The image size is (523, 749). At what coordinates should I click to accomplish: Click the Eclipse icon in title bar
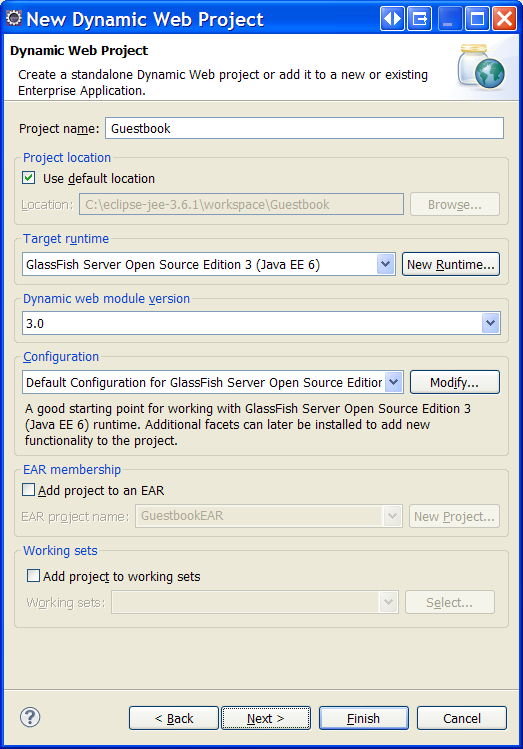(x=13, y=18)
